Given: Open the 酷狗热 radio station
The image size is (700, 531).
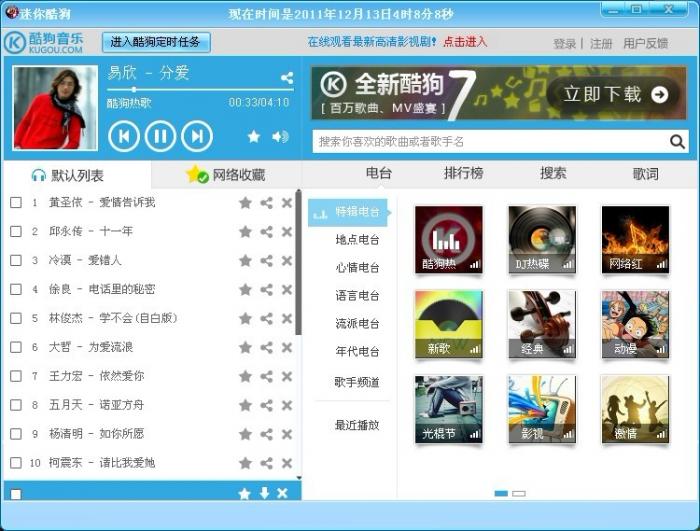Looking at the screenshot, I should [448, 239].
